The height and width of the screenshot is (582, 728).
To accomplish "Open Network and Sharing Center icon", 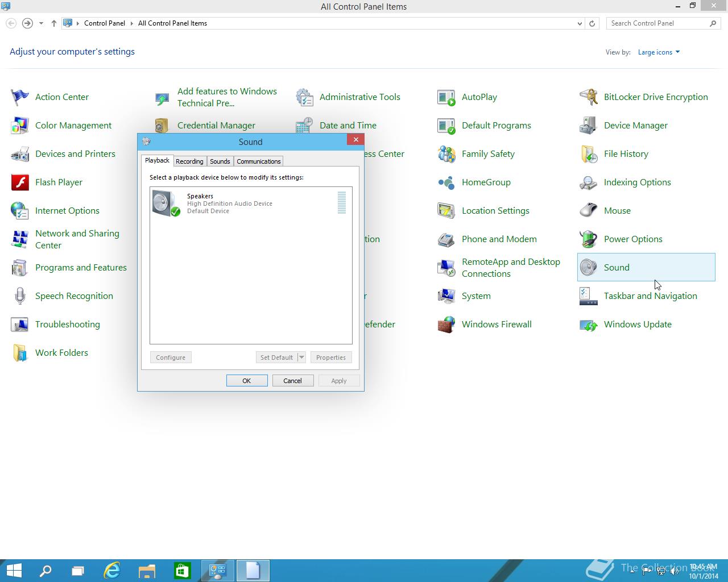I will click(x=20, y=239).
